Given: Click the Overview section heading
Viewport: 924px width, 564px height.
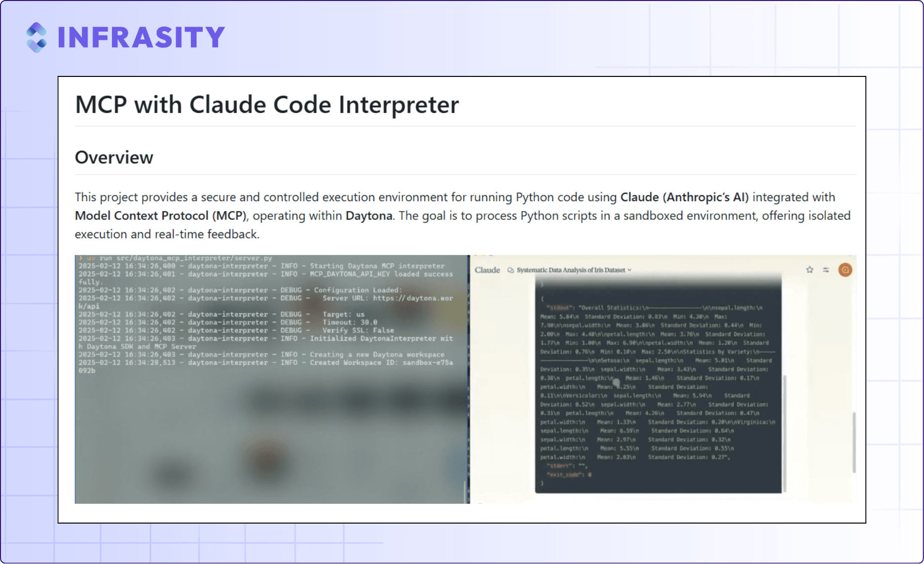Looking at the screenshot, I should 114,157.
